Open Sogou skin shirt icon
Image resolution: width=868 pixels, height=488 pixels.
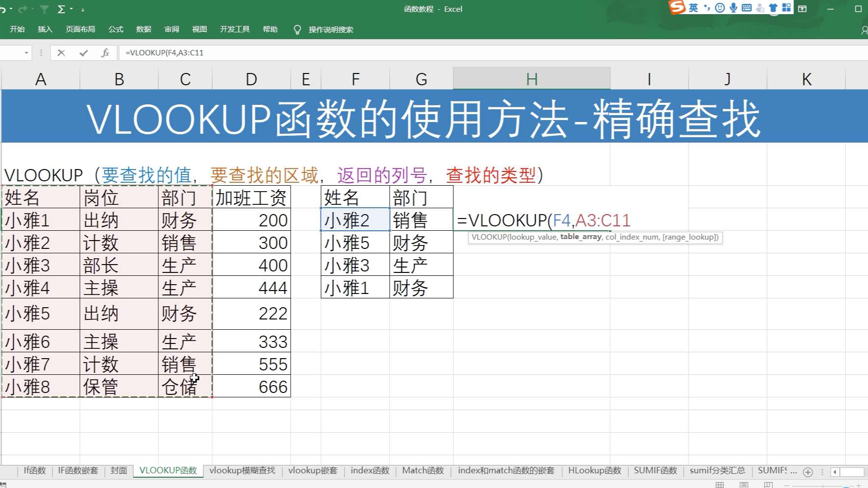tap(773, 8)
